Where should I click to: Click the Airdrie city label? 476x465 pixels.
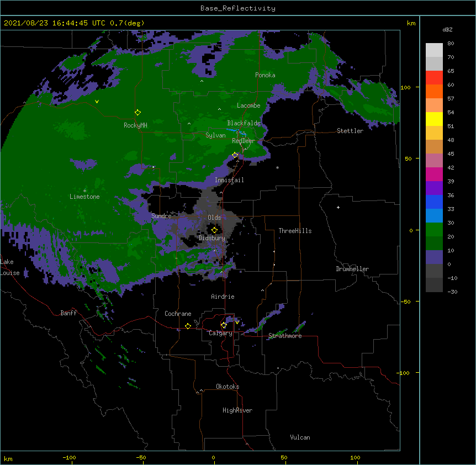(223, 297)
